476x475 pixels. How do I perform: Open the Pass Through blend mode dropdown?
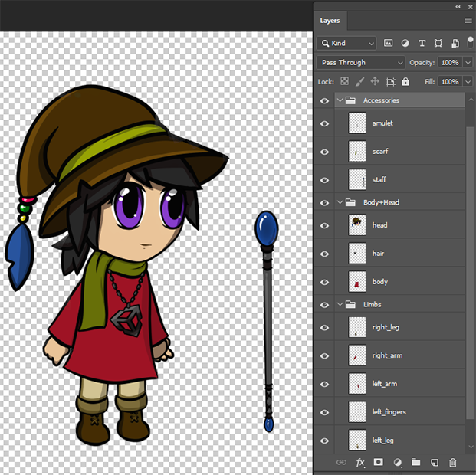(361, 63)
